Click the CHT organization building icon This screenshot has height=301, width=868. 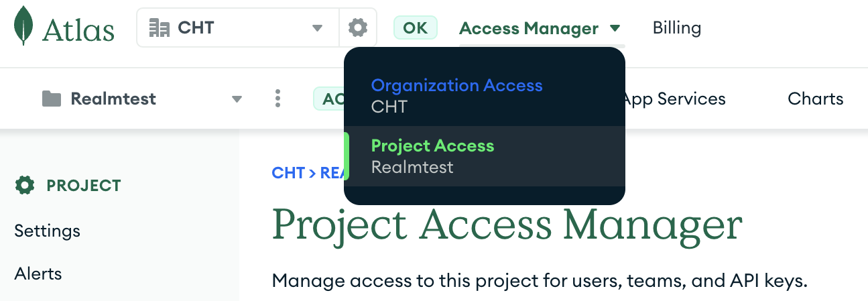coord(159,27)
